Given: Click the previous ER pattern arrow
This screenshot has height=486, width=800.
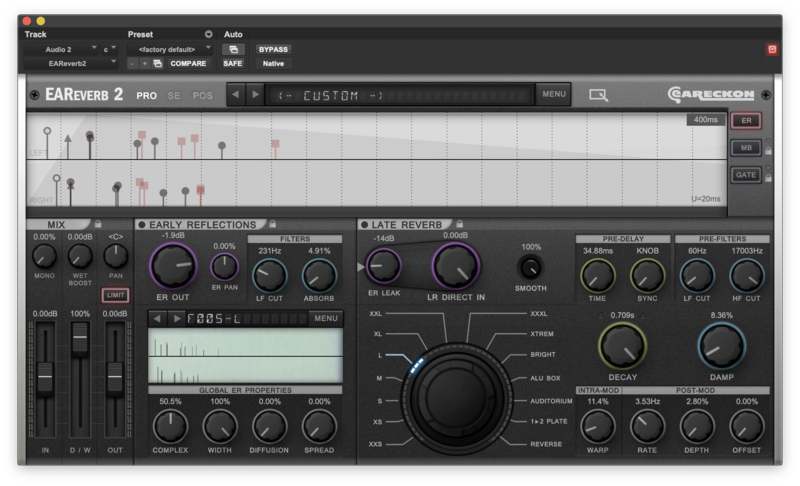Looking at the screenshot, I should click(158, 318).
